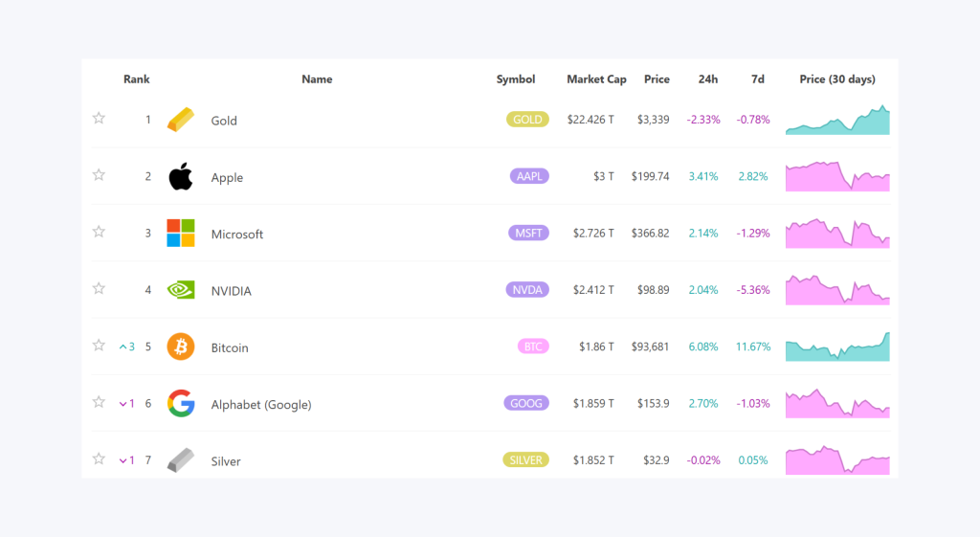
Task: Open Microsoft 30-day price chart
Action: [837, 234]
